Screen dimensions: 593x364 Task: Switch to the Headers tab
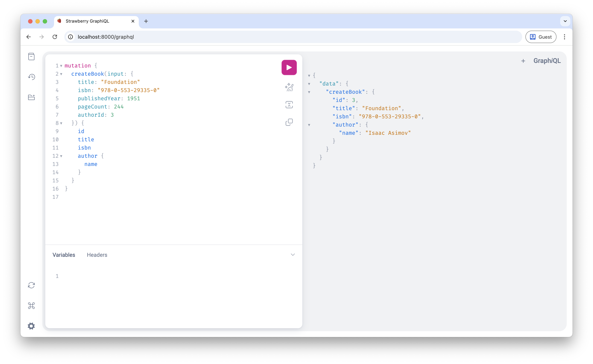point(97,255)
